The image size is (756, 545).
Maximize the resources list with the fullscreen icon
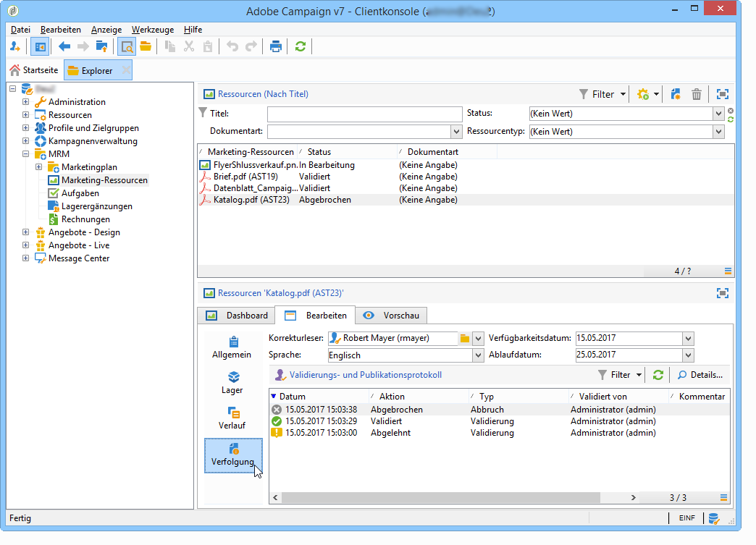(x=722, y=94)
